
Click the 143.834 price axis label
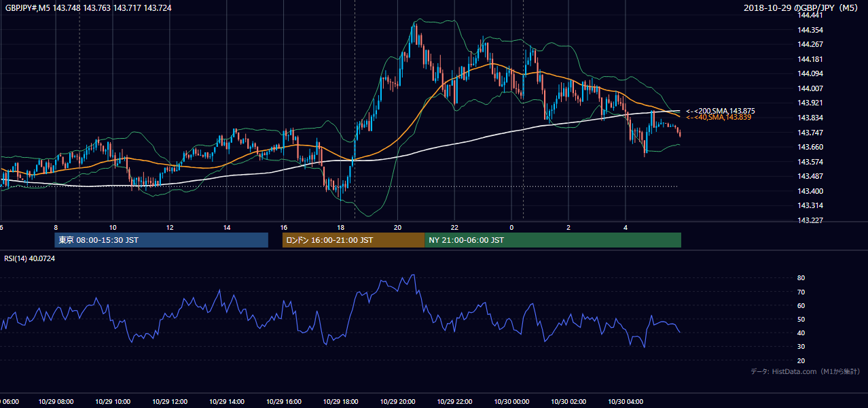(x=811, y=118)
